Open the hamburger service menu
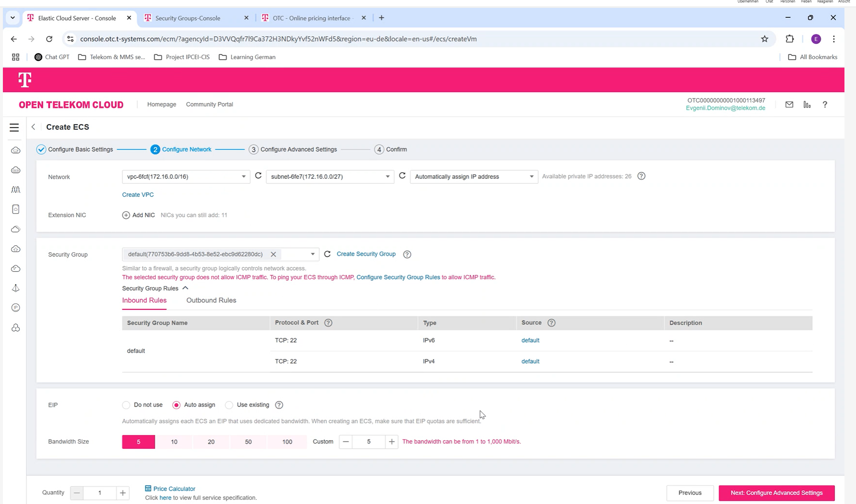The image size is (856, 504). (14, 127)
